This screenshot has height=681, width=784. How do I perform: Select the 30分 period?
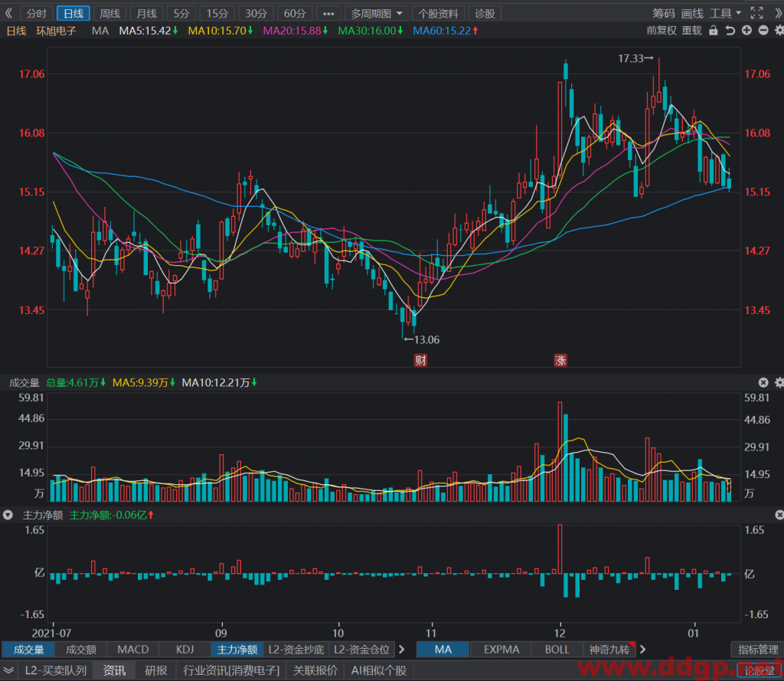pos(256,14)
